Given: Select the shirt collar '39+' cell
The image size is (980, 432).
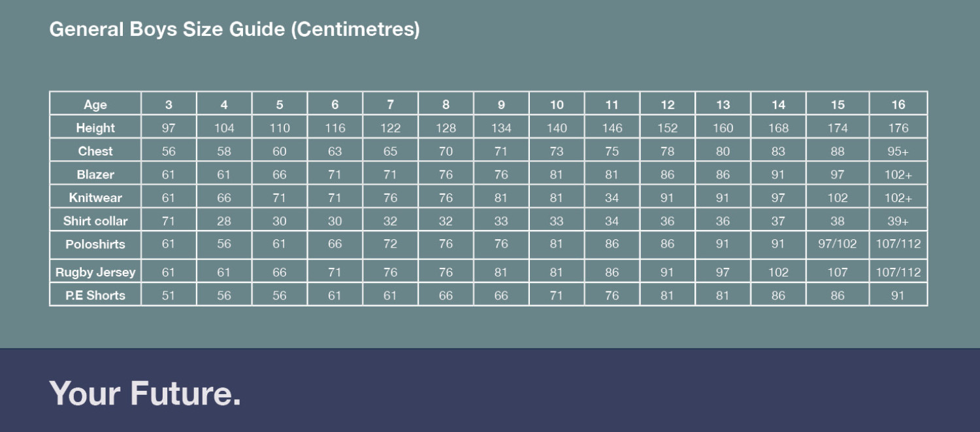Looking at the screenshot, I should click(x=898, y=220).
